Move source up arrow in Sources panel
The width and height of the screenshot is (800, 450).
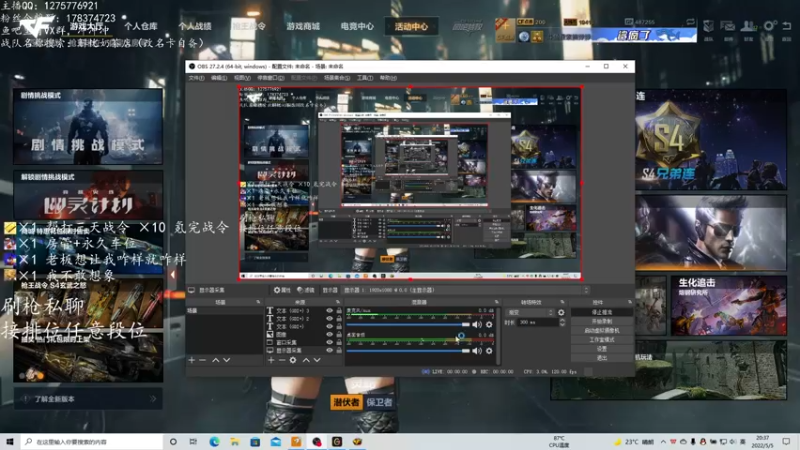click(x=306, y=360)
